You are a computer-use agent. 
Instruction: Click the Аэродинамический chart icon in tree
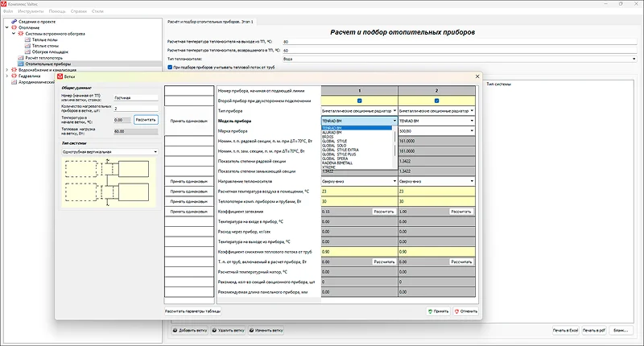pos(14,82)
